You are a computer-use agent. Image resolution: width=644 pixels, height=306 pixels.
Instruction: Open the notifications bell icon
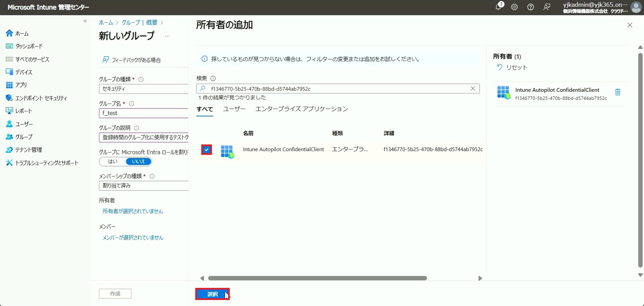click(x=499, y=7)
